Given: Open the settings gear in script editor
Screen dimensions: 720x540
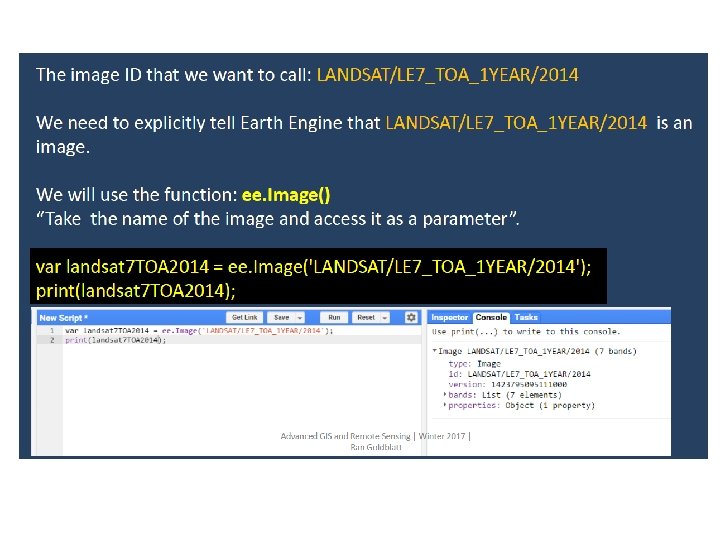Looking at the screenshot, I should tap(411, 317).
